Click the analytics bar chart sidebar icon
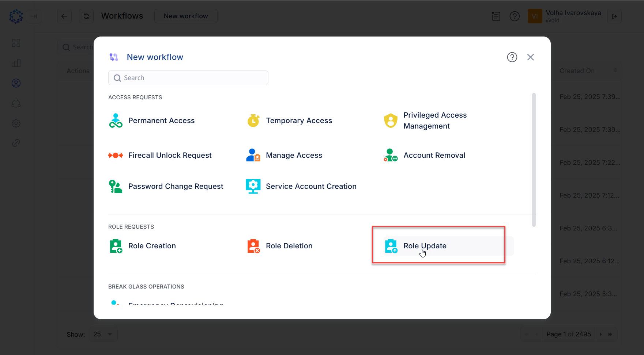 click(x=16, y=63)
